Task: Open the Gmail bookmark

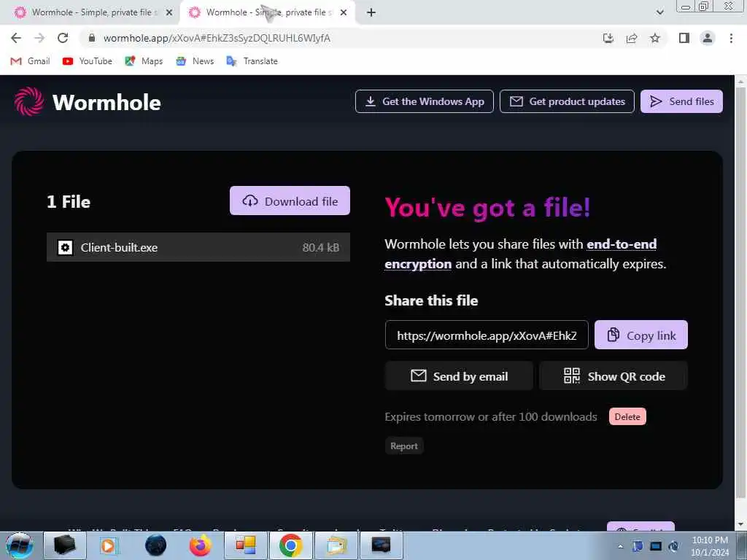Action: pyautogui.click(x=31, y=61)
